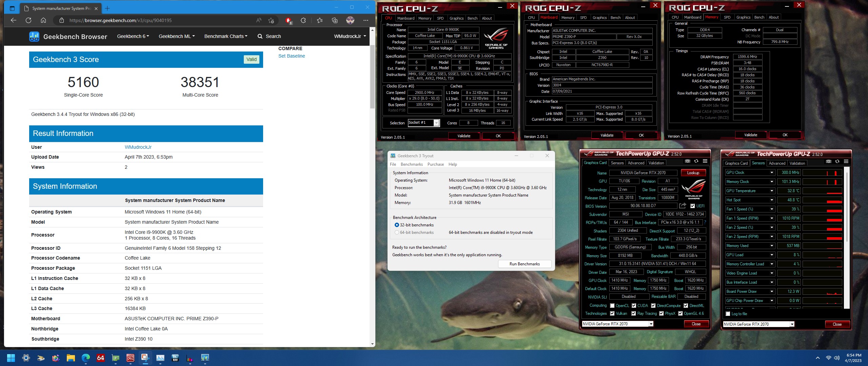This screenshot has height=366, width=868.
Task: Toggle the Vulkan checkbox in GPU-Z
Action: [x=612, y=313]
